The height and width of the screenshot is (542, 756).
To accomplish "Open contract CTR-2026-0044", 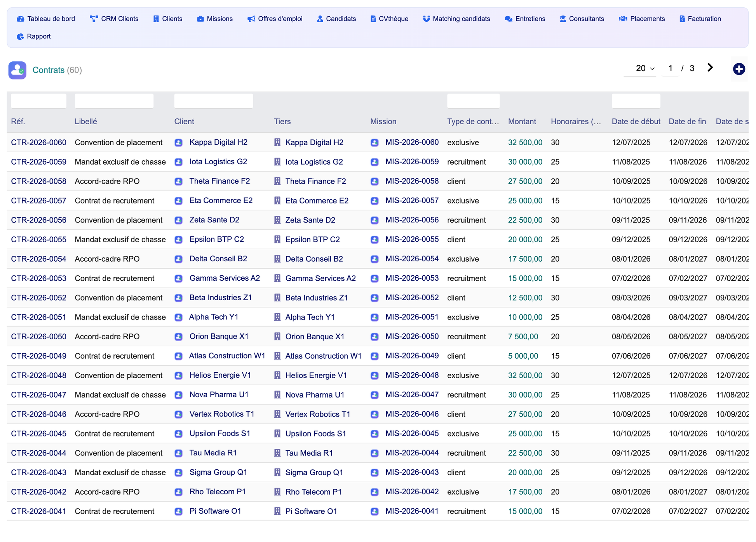I will pos(39,453).
